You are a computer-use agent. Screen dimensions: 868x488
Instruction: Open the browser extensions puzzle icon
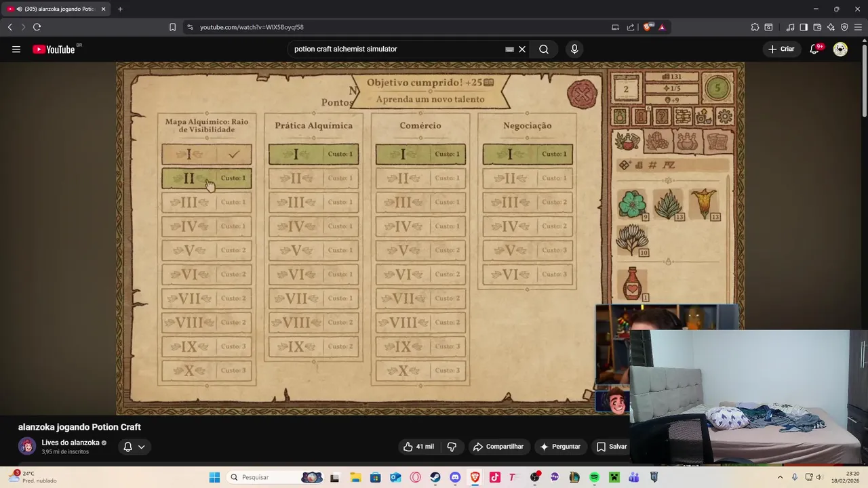tap(755, 27)
